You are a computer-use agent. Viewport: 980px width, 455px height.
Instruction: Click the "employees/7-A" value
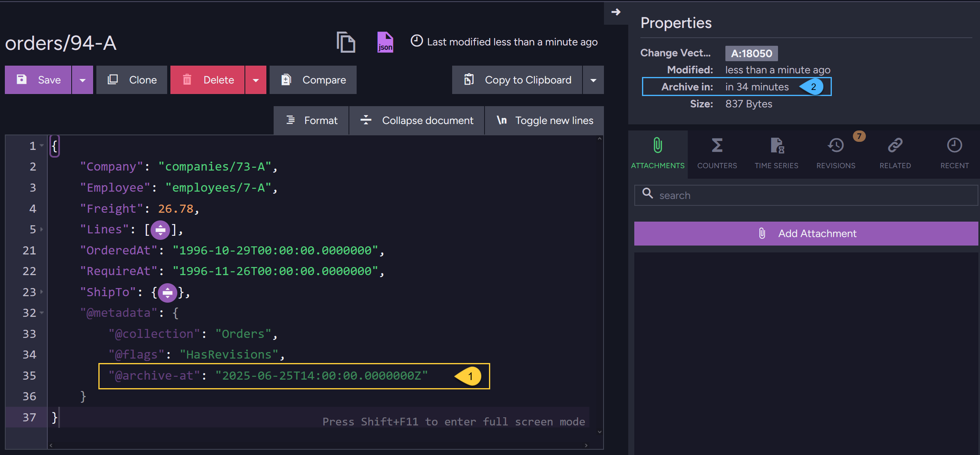(x=218, y=188)
